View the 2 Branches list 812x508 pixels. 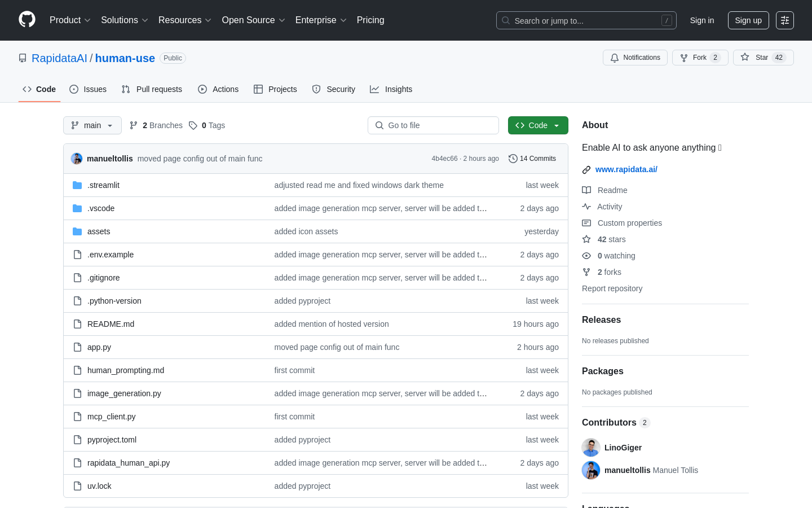click(x=156, y=125)
